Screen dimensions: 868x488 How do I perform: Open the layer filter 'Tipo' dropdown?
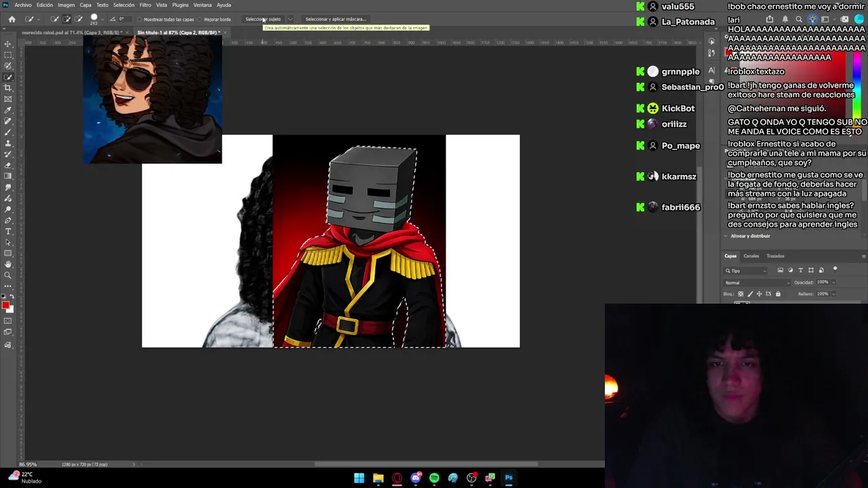coord(746,270)
